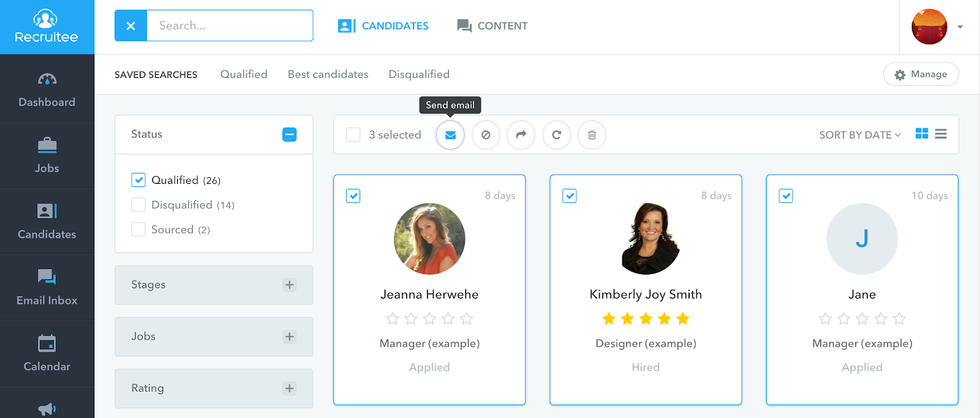Image resolution: width=980 pixels, height=418 pixels.
Task: Click the Search input field
Action: 230,26
